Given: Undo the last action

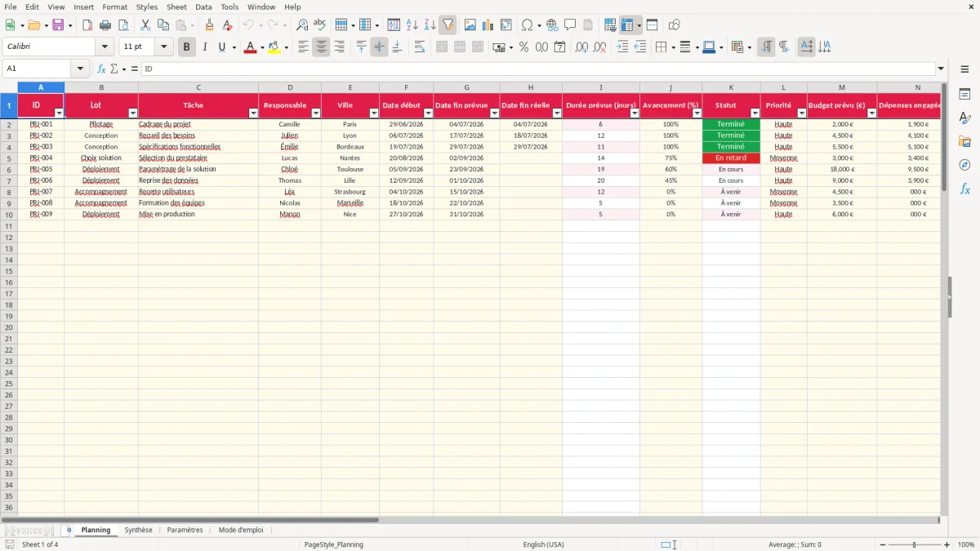Looking at the screenshot, I should coord(248,25).
